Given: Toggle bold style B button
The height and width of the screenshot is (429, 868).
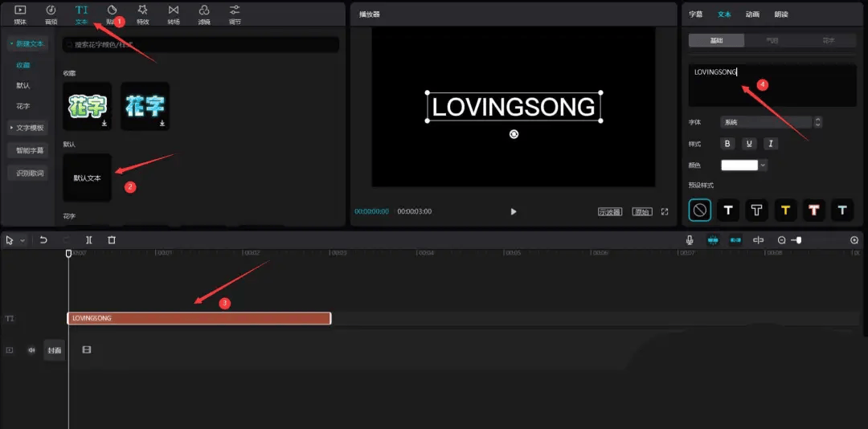Looking at the screenshot, I should (x=727, y=144).
